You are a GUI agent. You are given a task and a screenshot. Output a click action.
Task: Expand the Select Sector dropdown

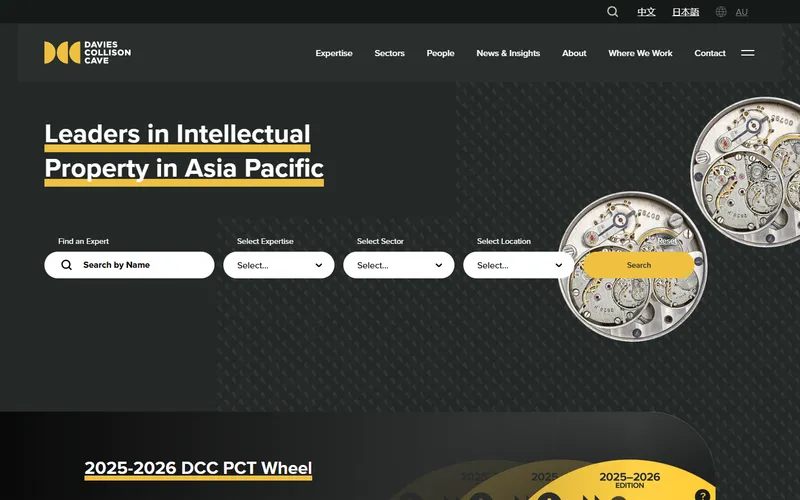[x=398, y=265]
